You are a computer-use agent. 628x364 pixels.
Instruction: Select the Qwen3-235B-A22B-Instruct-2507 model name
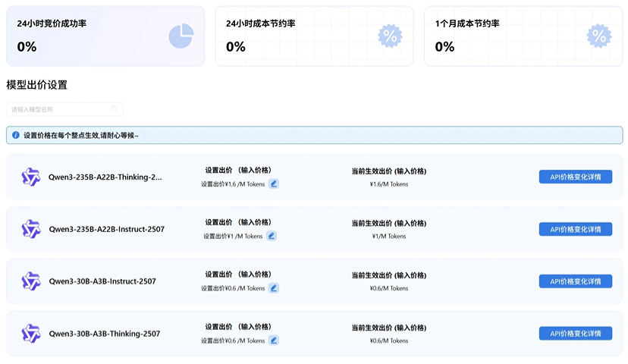(106, 229)
